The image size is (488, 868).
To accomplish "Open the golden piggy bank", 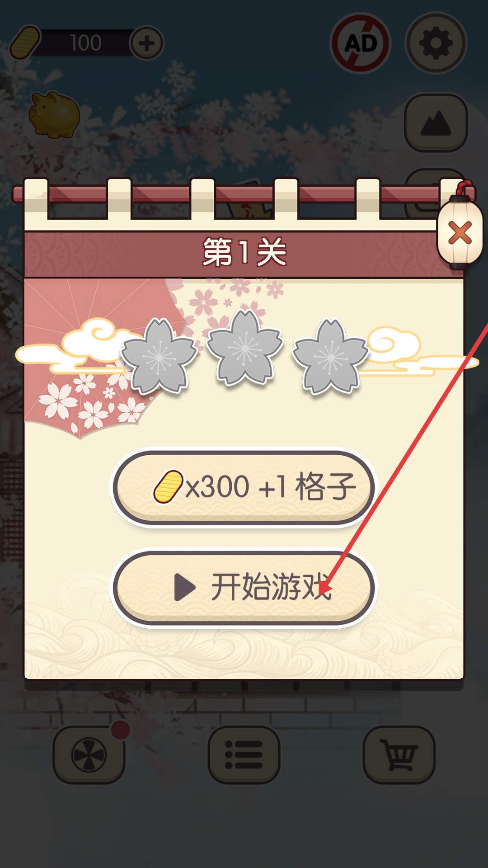I will coord(54,115).
